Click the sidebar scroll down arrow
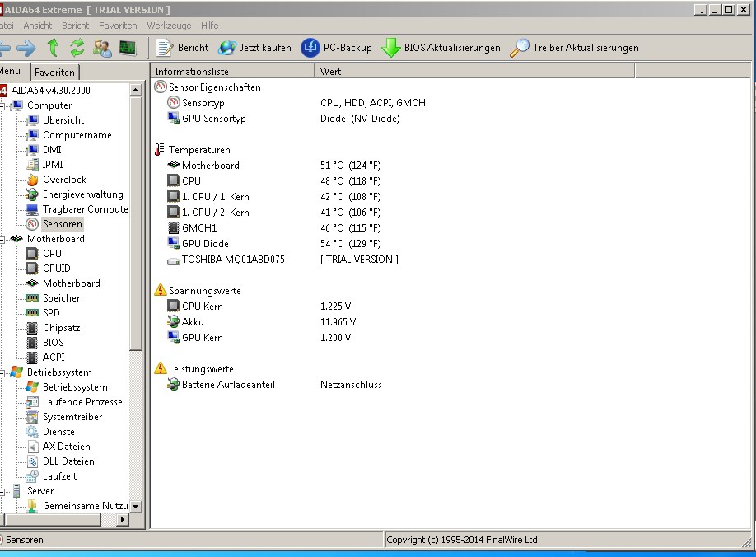Image resolution: width=756 pixels, height=557 pixels. (x=136, y=507)
